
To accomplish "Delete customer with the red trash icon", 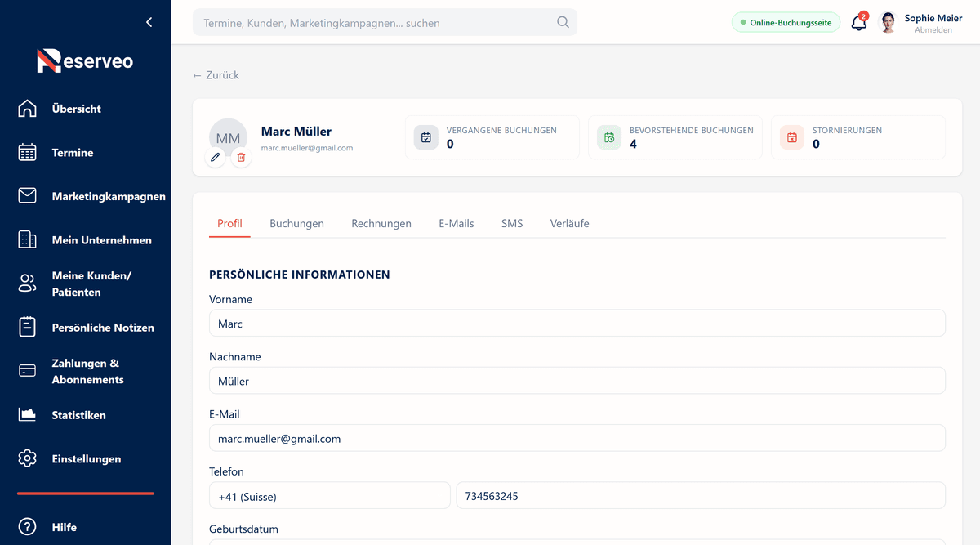I will [241, 157].
